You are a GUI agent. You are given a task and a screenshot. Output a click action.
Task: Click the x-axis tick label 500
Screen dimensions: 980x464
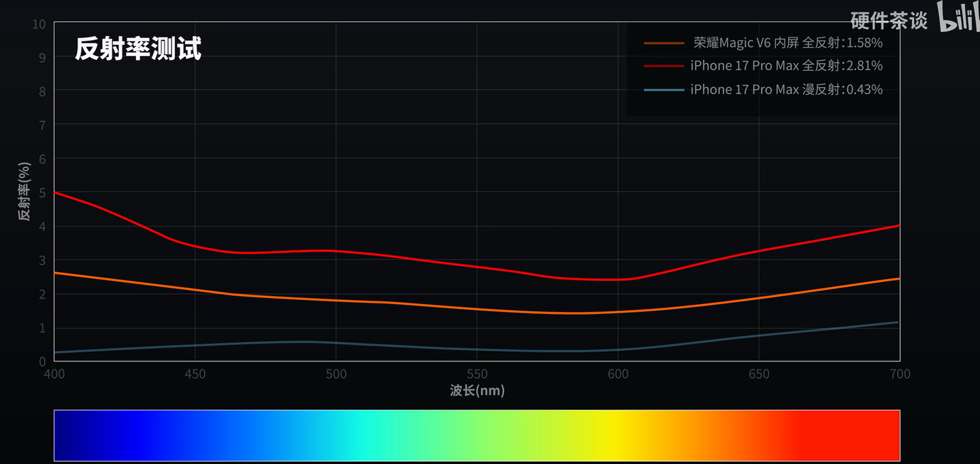click(x=336, y=374)
